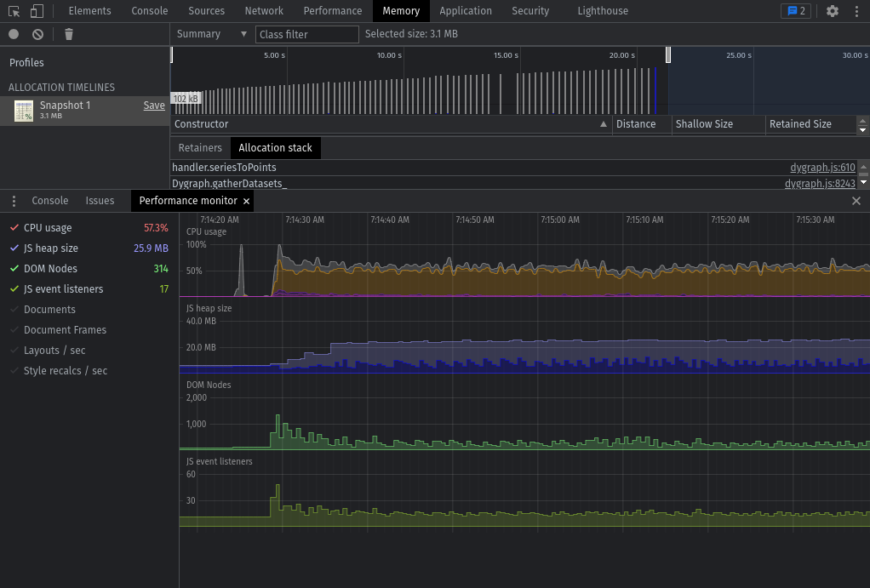Open the Retainers tab
870x588 pixels.
pyautogui.click(x=200, y=148)
